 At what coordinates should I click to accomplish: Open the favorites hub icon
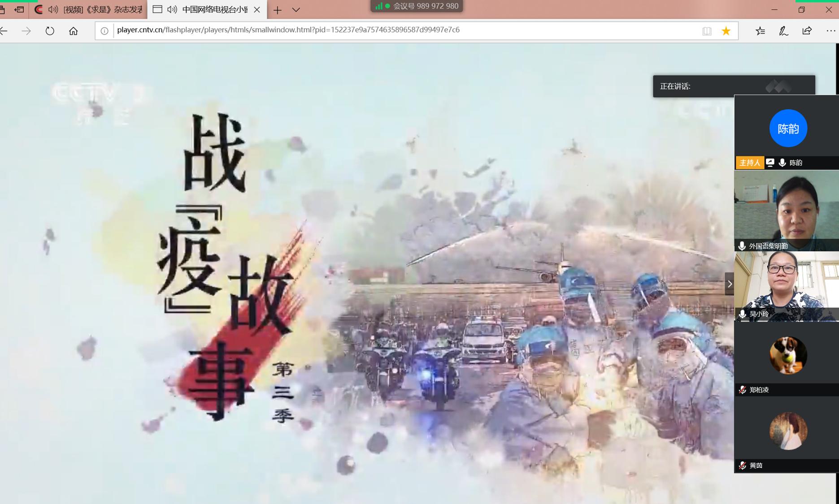pos(760,31)
